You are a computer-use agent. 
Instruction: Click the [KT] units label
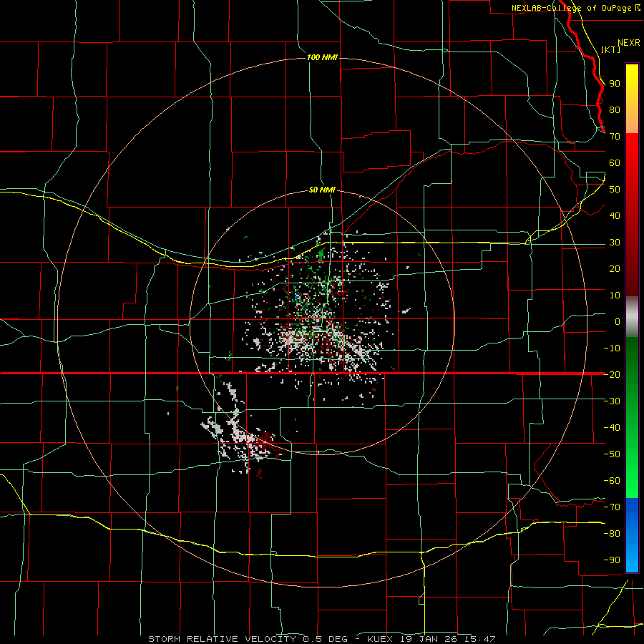(611, 49)
